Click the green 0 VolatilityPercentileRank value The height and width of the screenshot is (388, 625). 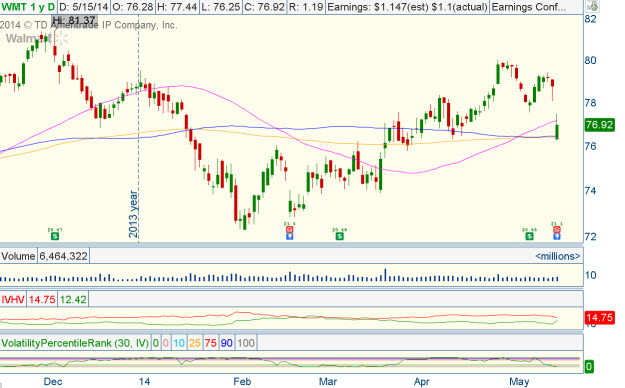pyautogui.click(x=155, y=343)
